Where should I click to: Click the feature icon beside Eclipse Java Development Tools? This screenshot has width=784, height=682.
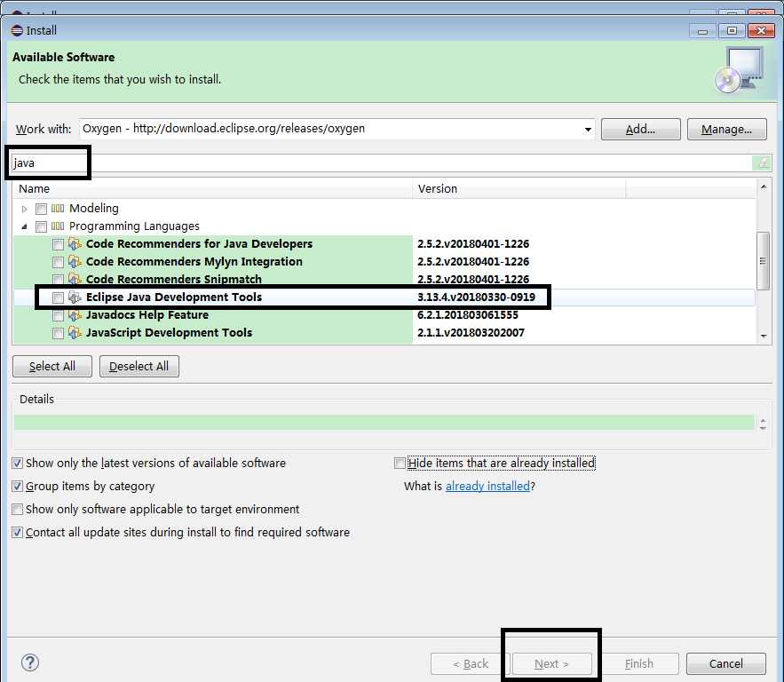(x=75, y=297)
